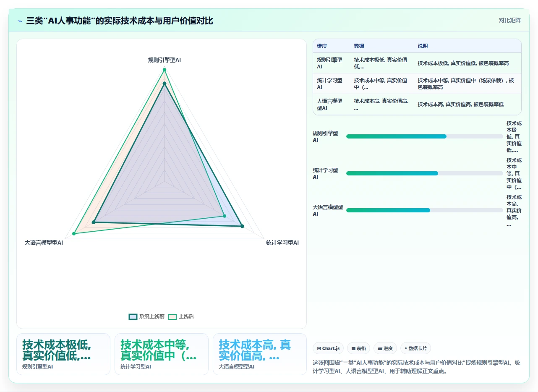Click the 统计学习型AI radar axis label

point(282,243)
